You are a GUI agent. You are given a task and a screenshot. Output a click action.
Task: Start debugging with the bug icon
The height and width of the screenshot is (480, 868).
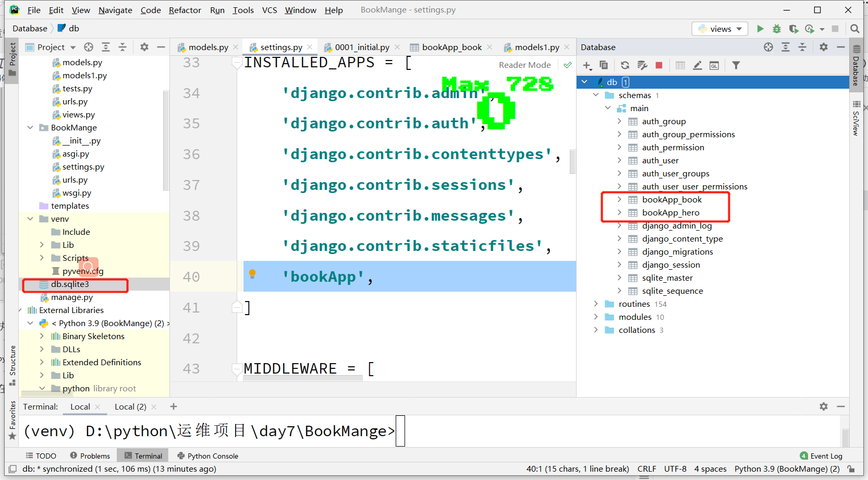[777, 29]
